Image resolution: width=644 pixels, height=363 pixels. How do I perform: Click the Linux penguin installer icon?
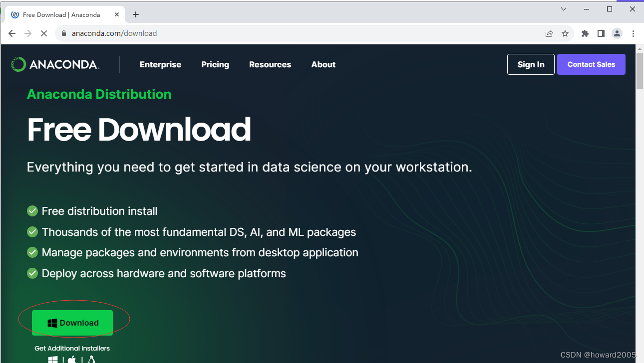(x=91, y=360)
